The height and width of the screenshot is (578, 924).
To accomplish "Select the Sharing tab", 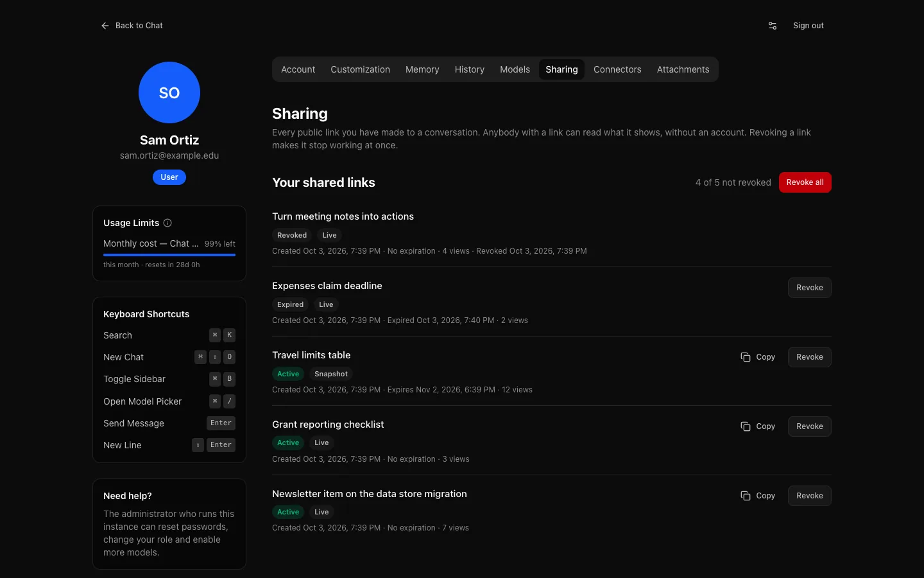I will pyautogui.click(x=561, y=69).
